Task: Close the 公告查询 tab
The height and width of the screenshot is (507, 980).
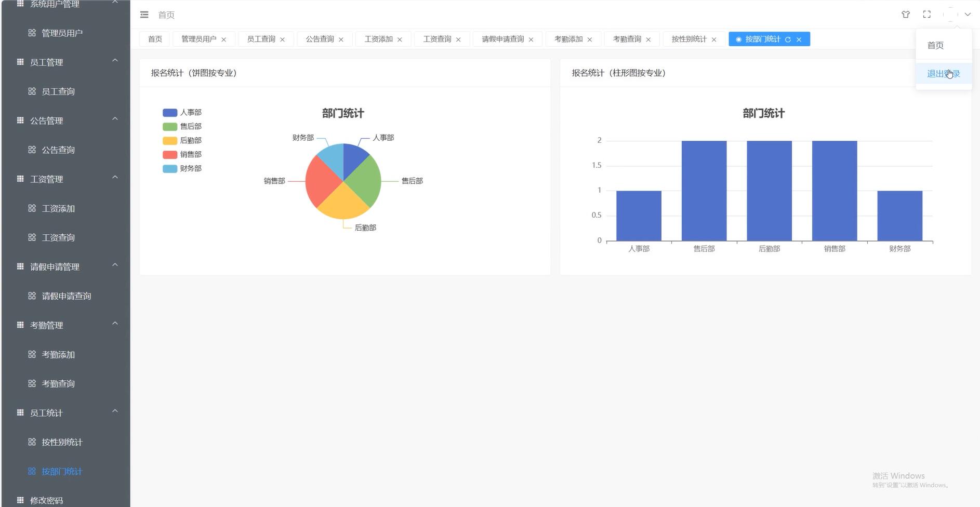Action: pyautogui.click(x=341, y=39)
